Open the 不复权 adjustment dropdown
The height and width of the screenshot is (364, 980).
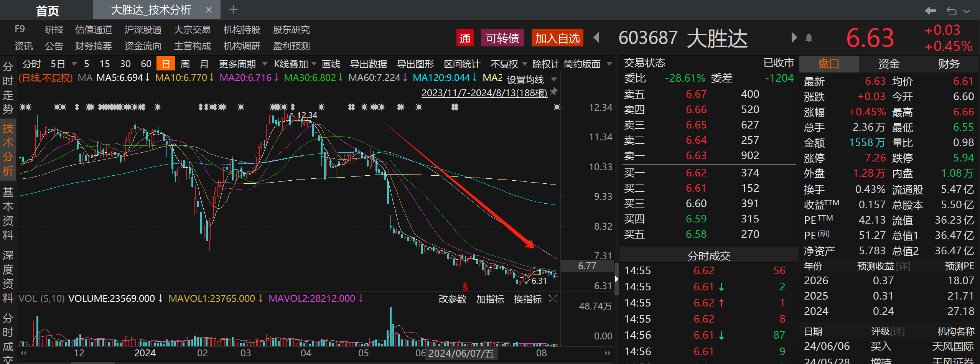click(x=524, y=64)
